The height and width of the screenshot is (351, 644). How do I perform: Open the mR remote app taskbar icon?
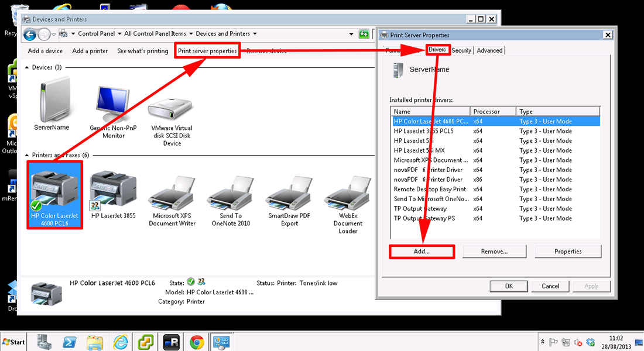172,342
